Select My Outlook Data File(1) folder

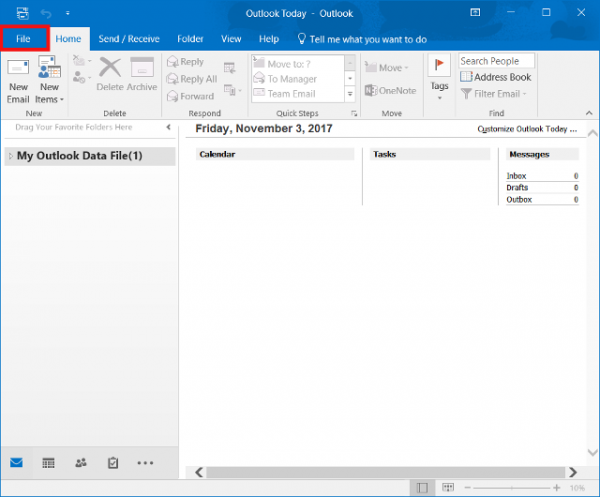(90, 156)
